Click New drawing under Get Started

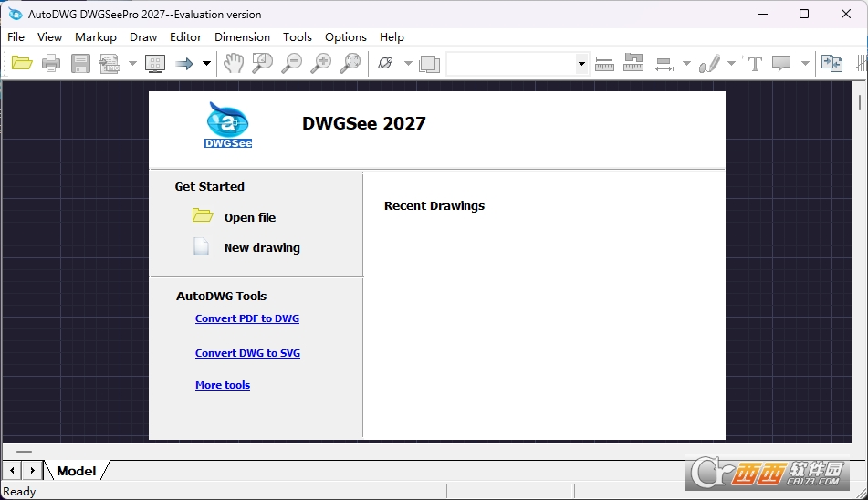point(262,248)
